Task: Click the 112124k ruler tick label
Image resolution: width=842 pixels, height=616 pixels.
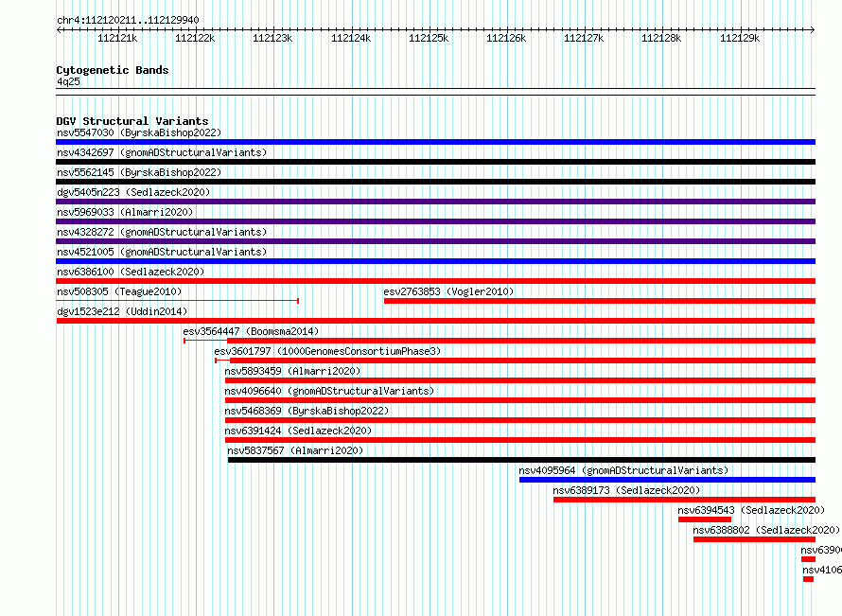Action: pyautogui.click(x=351, y=38)
